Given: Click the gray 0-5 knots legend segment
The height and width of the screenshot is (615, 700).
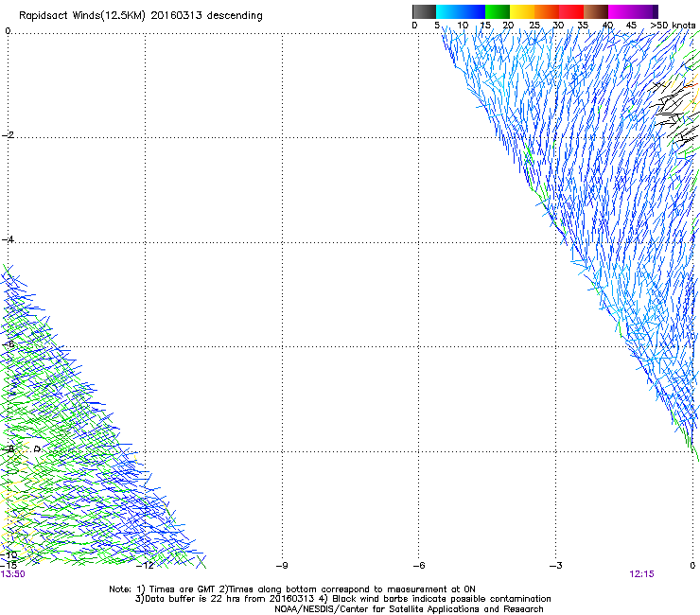Looking at the screenshot, I should coord(424,11).
